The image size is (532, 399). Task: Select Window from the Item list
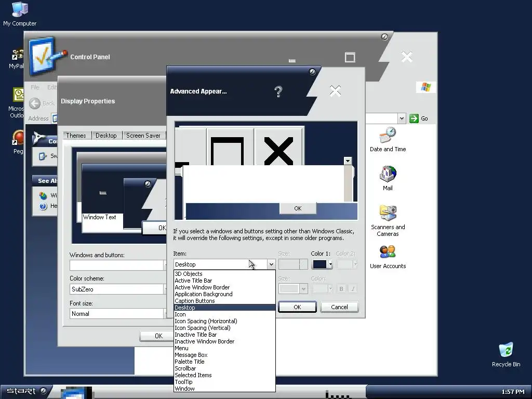(224, 389)
